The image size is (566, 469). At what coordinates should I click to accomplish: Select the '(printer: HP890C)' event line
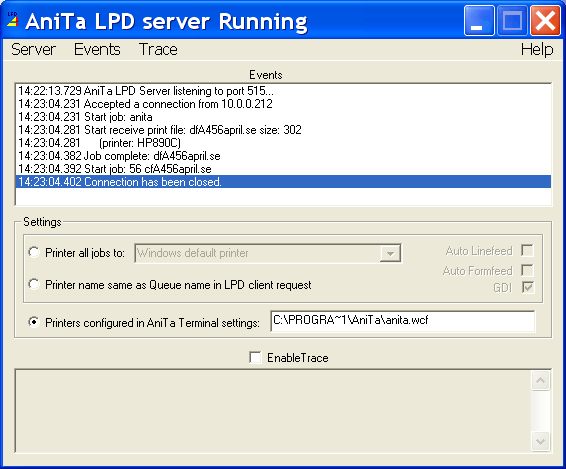coord(283,143)
